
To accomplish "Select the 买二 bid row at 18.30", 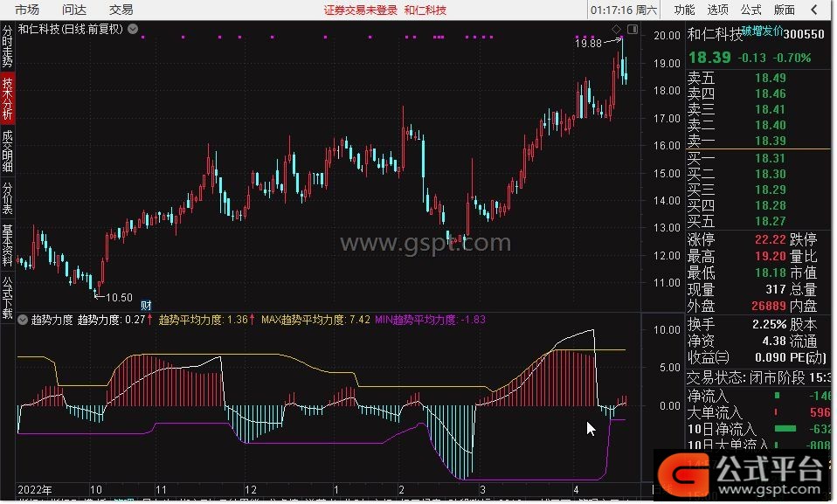I will tap(759, 174).
